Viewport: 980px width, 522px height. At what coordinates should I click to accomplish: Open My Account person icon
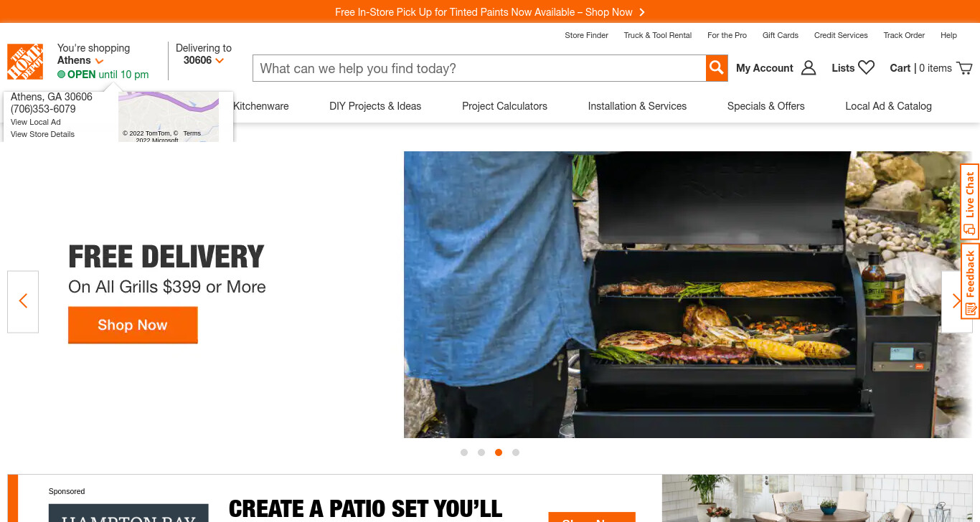point(809,68)
